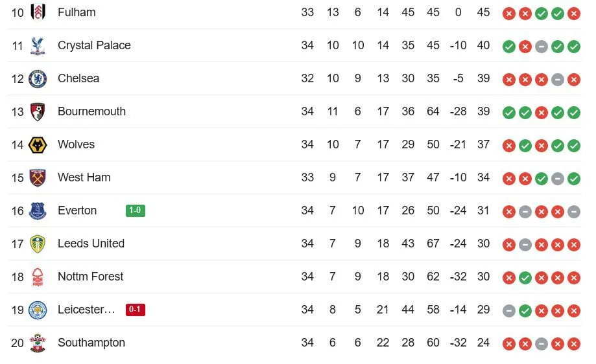Select the Chelsea club badge
The height and width of the screenshot is (364, 596).
[38, 78]
